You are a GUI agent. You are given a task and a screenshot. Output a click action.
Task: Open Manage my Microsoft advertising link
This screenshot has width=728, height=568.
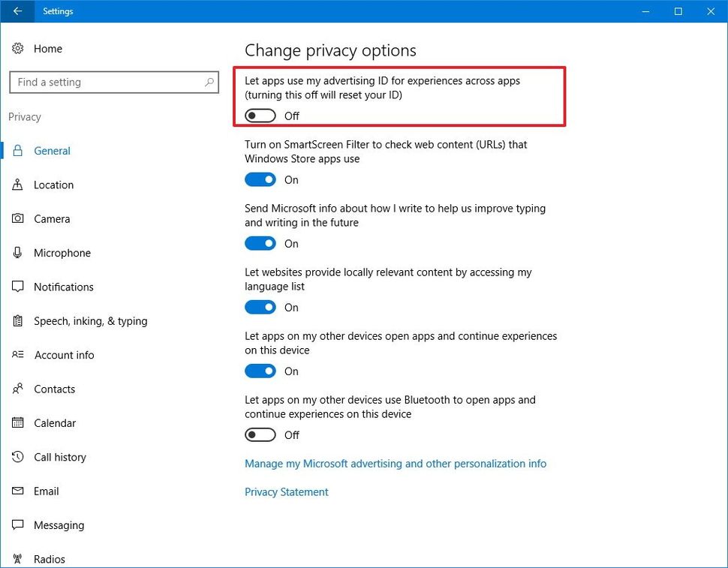coord(396,464)
